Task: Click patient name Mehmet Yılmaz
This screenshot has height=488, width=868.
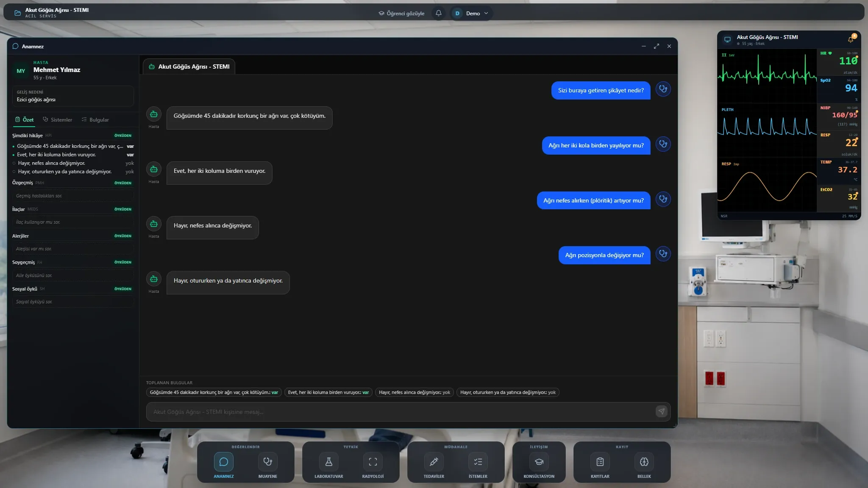Action: 57,70
